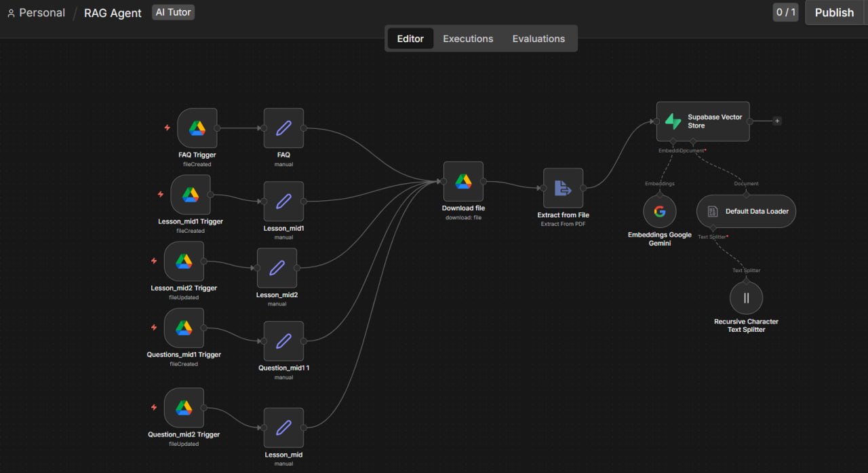Click the Publish button
Screen dimensions: 868x473
point(834,12)
